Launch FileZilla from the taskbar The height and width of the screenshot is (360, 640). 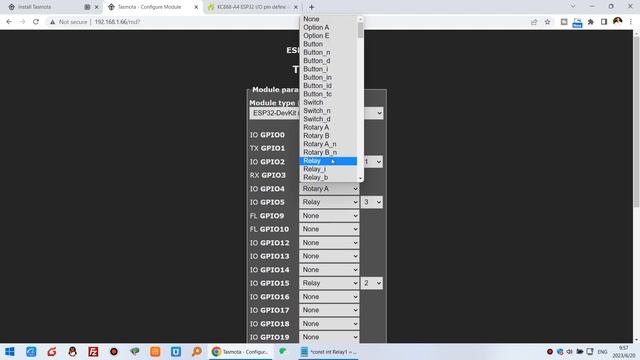[x=93, y=351]
